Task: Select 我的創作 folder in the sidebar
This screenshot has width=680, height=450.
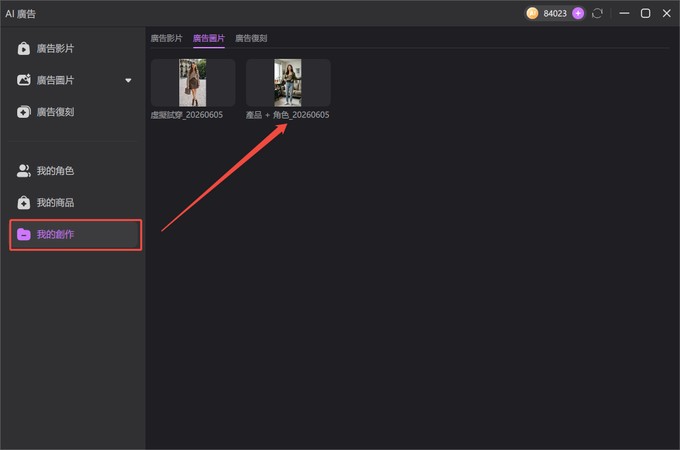Action: pyautogui.click(x=75, y=235)
